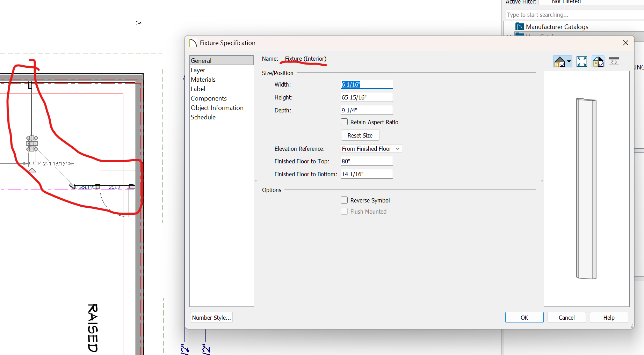The height and width of the screenshot is (355, 644).
Task: Click the house rendering view icon
Action: (x=559, y=62)
